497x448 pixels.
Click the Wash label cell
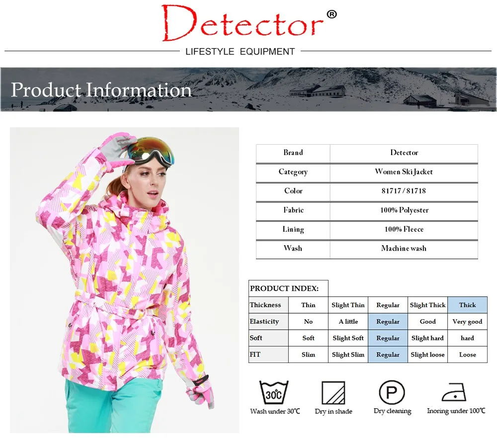pos(293,249)
